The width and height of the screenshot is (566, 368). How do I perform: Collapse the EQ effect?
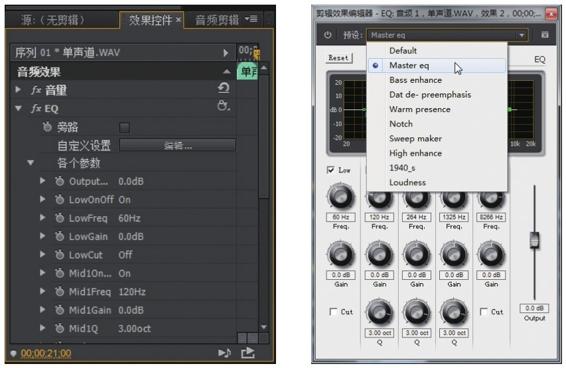[18, 108]
